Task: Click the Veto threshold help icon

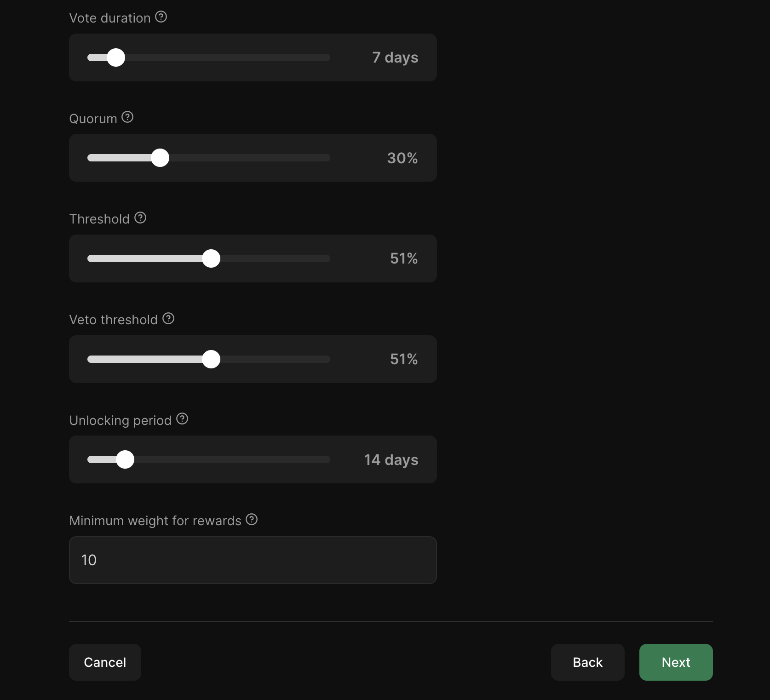Action: pos(168,318)
